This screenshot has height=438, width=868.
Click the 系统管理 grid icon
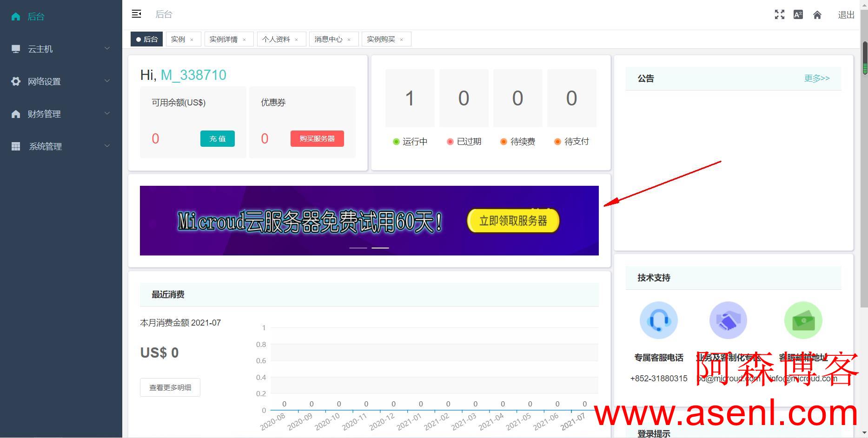tap(16, 146)
